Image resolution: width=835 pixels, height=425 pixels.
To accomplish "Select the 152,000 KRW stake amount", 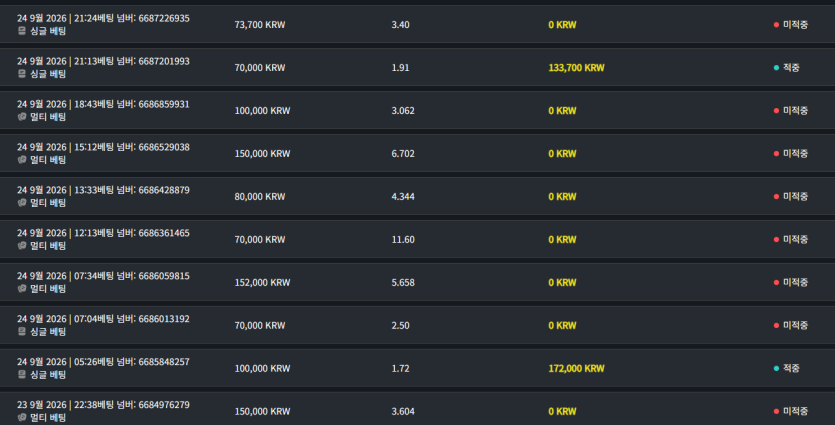I will [262, 282].
